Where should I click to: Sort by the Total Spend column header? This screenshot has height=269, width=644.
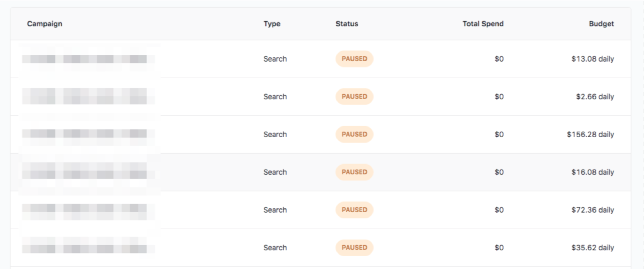(x=483, y=24)
